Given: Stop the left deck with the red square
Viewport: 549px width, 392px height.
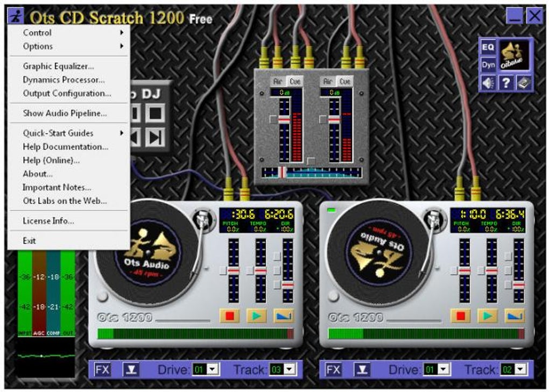Looking at the screenshot, I should pyautogui.click(x=230, y=316).
